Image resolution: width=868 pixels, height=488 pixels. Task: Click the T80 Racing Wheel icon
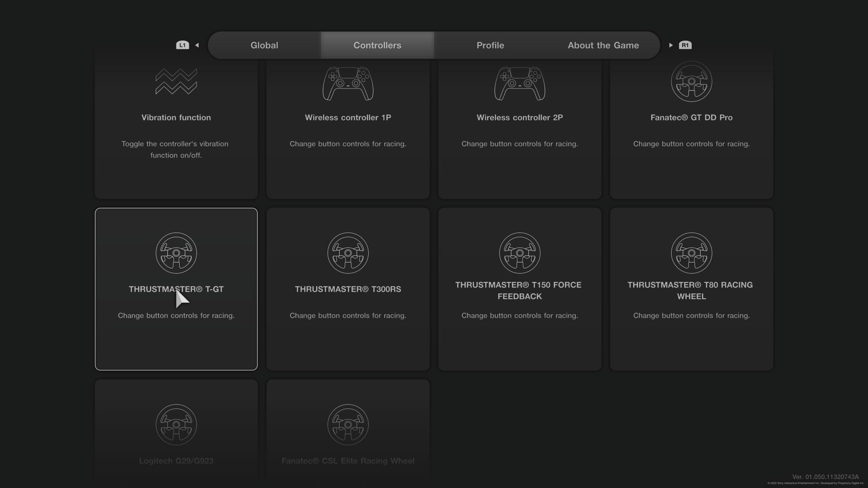(x=691, y=253)
